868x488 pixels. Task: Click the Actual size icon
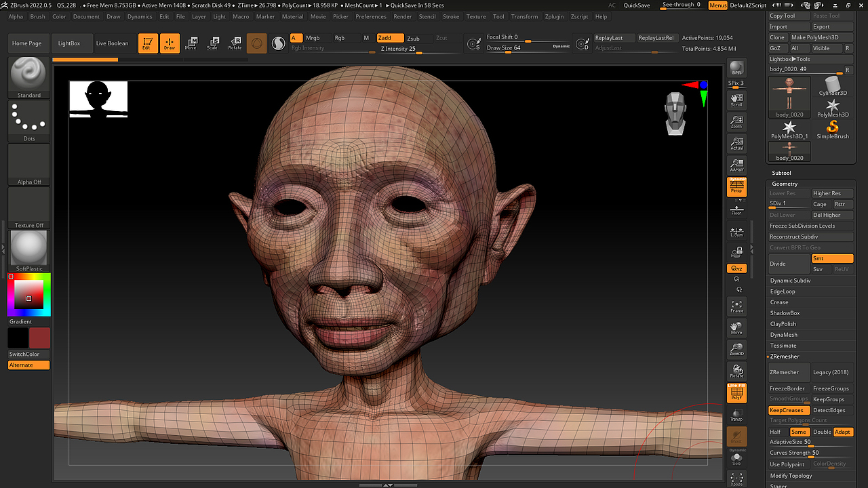tap(736, 144)
